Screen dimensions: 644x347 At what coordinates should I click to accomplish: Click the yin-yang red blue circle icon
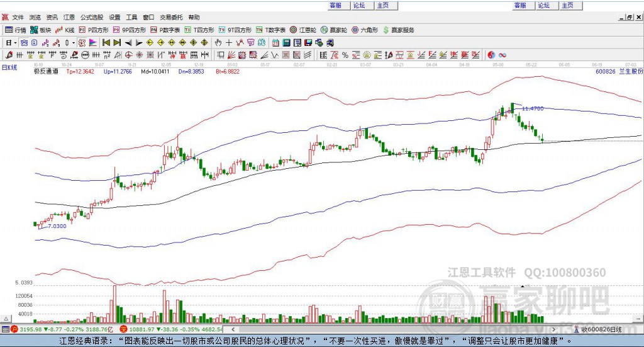click(x=491, y=55)
